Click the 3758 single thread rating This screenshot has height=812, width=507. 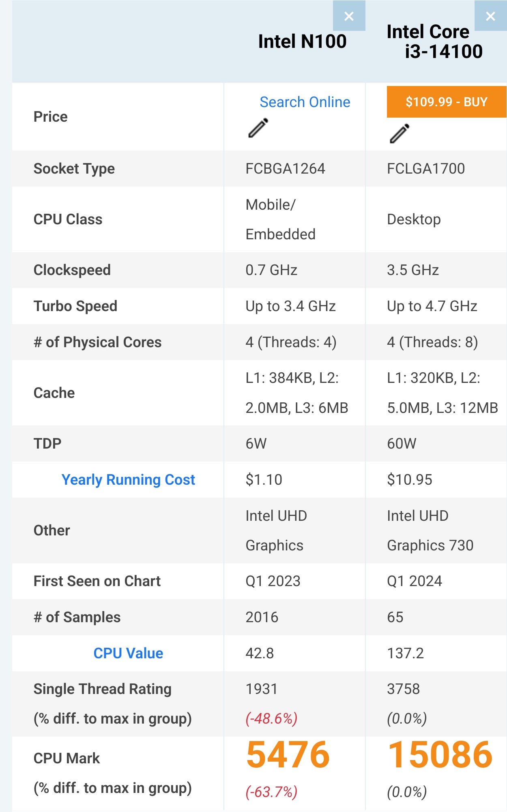(x=403, y=689)
